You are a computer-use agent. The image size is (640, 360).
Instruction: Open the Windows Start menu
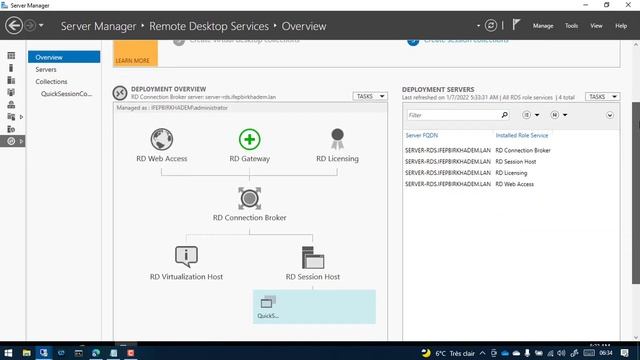tap(8, 353)
